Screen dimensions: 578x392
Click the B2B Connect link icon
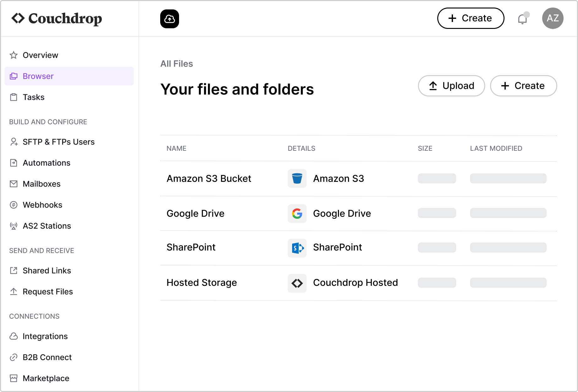pos(14,357)
